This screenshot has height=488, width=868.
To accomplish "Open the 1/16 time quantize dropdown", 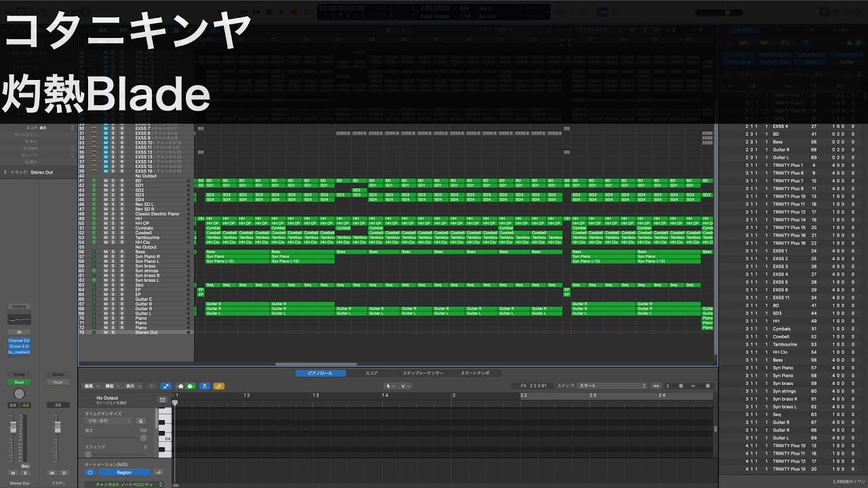I will click(x=109, y=421).
